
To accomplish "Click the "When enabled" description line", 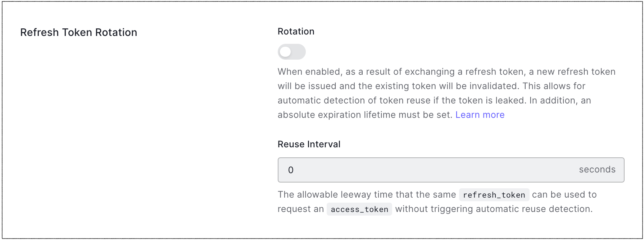I will pyautogui.click(x=446, y=71).
